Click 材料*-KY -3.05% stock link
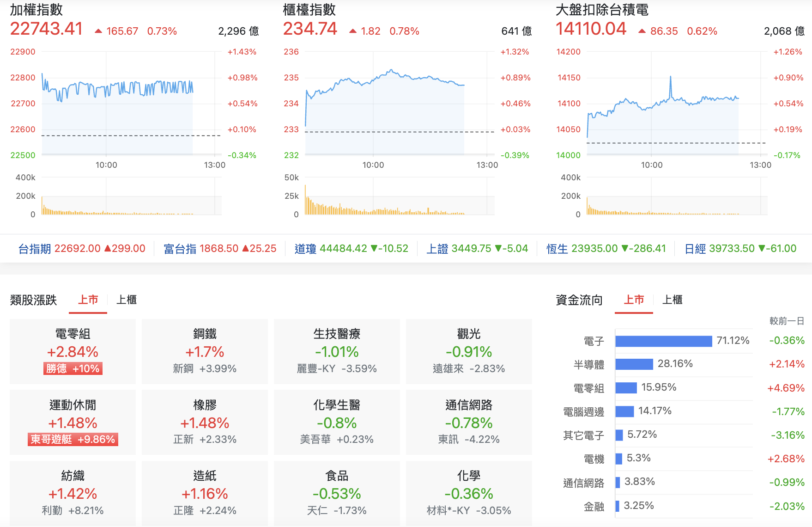Image resolution: width=812 pixels, height=527 pixels. pyautogui.click(x=469, y=510)
